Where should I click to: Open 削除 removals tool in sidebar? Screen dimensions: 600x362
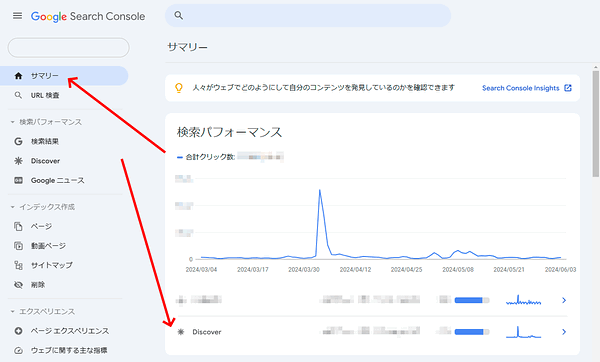click(x=38, y=285)
